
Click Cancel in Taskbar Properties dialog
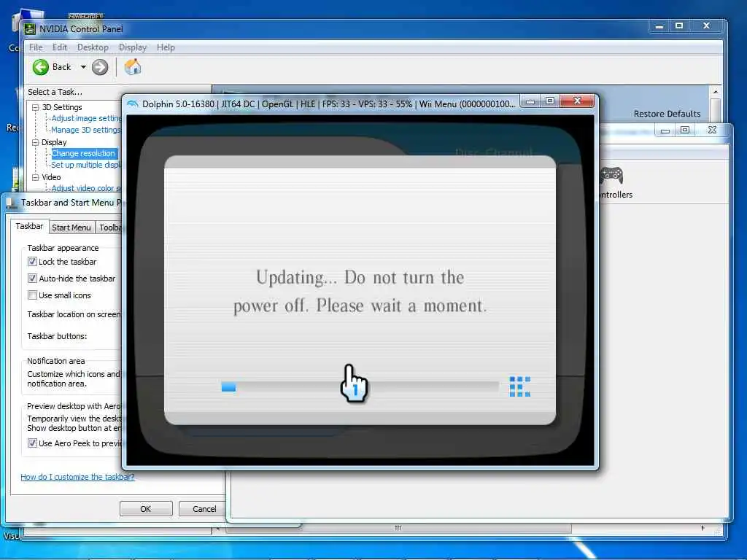[x=204, y=508]
